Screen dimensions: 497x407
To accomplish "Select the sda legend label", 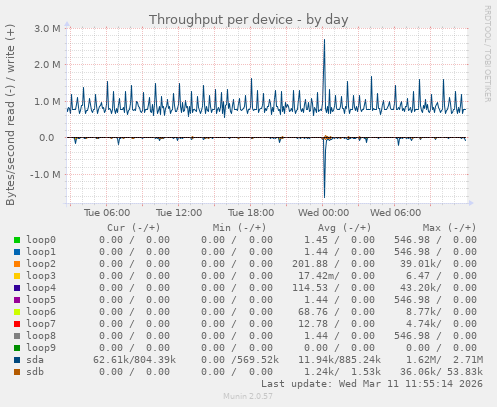I will [x=35, y=360].
